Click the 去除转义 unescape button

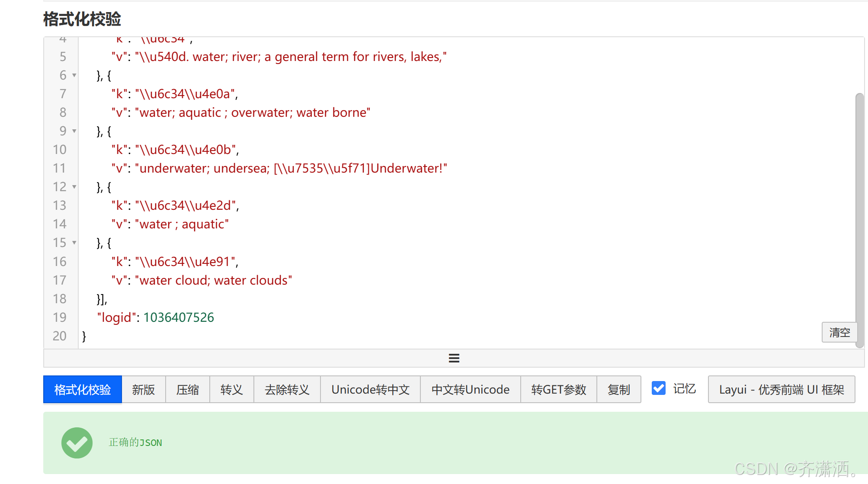pyautogui.click(x=287, y=389)
